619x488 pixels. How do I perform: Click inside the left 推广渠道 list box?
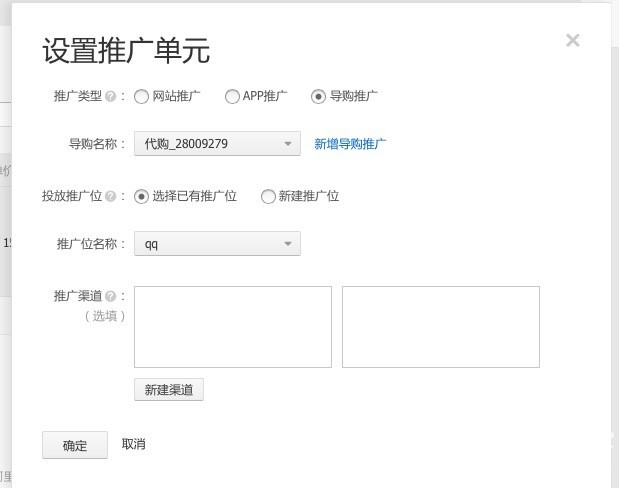pyautogui.click(x=232, y=327)
